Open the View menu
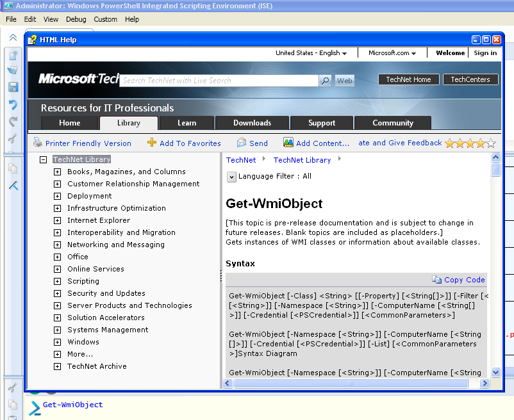 (51, 19)
